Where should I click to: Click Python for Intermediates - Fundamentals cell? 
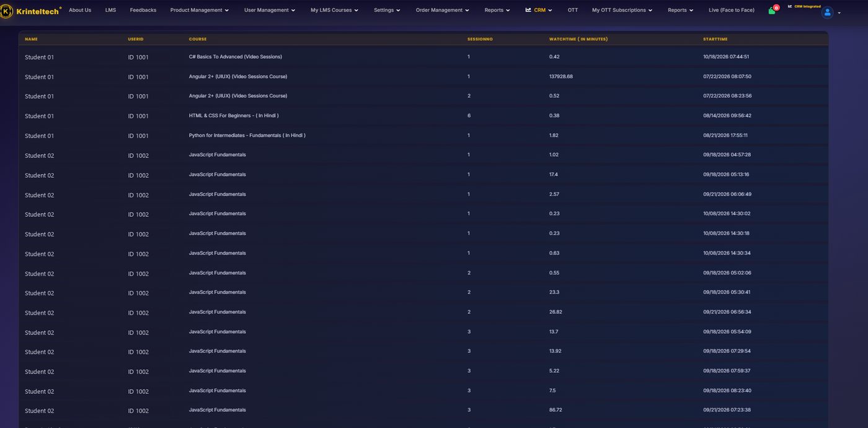247,136
